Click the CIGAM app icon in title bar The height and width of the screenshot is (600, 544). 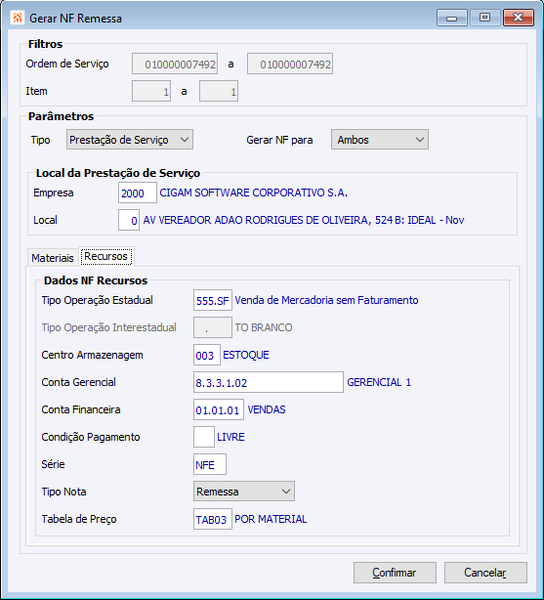17,18
